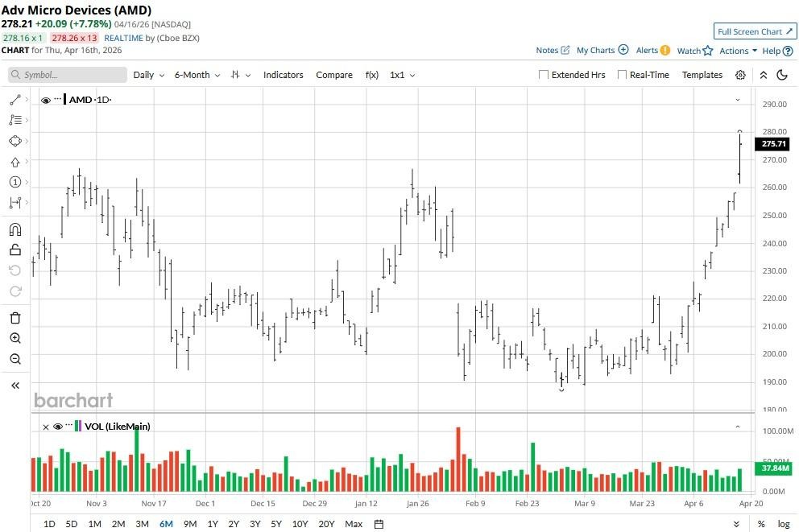Enable the Real-Time checkbox

(622, 75)
